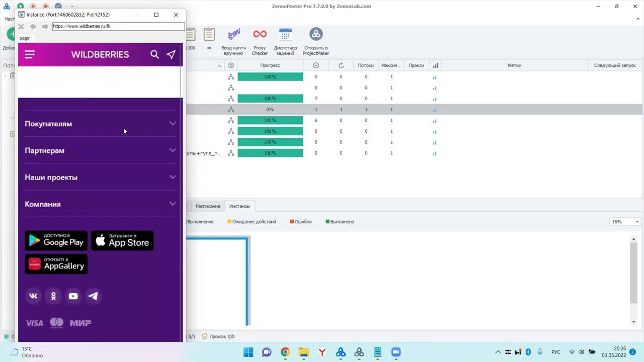Sort by the Прогресс column header
The height and width of the screenshot is (362, 644).
tap(270, 65)
